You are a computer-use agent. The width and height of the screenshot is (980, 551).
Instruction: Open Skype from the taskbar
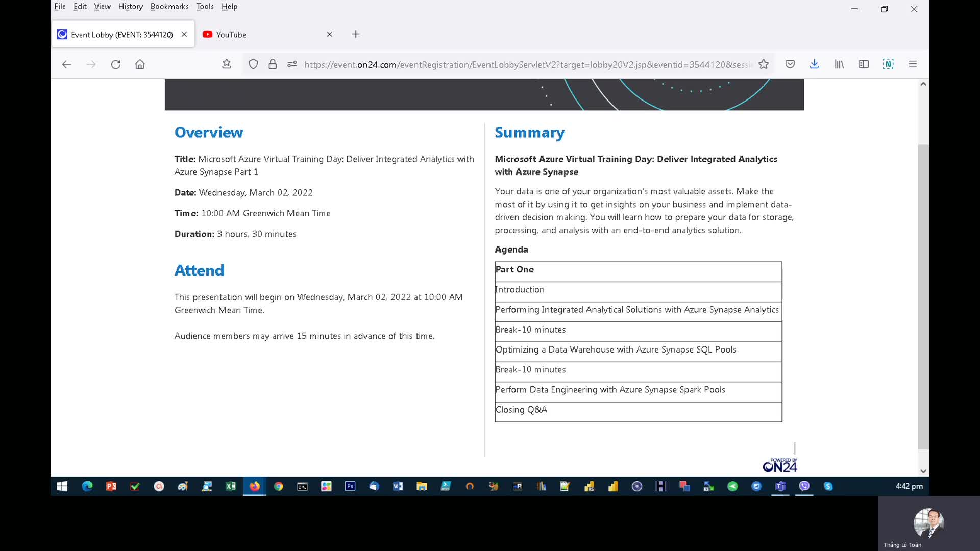pyautogui.click(x=828, y=486)
